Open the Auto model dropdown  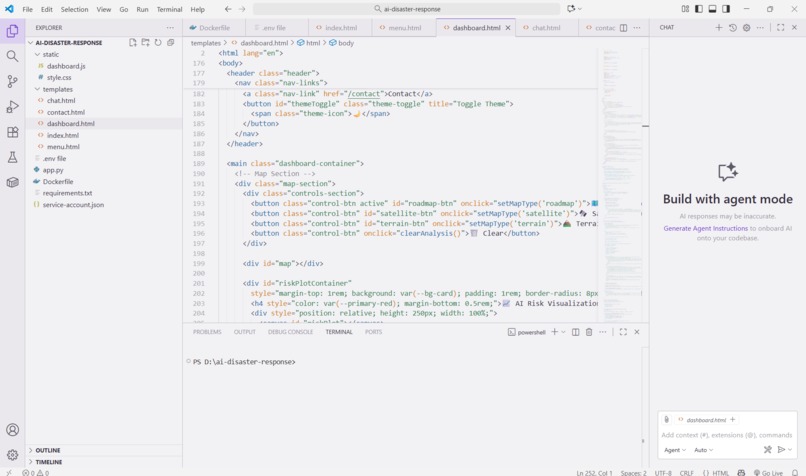pyautogui.click(x=704, y=450)
